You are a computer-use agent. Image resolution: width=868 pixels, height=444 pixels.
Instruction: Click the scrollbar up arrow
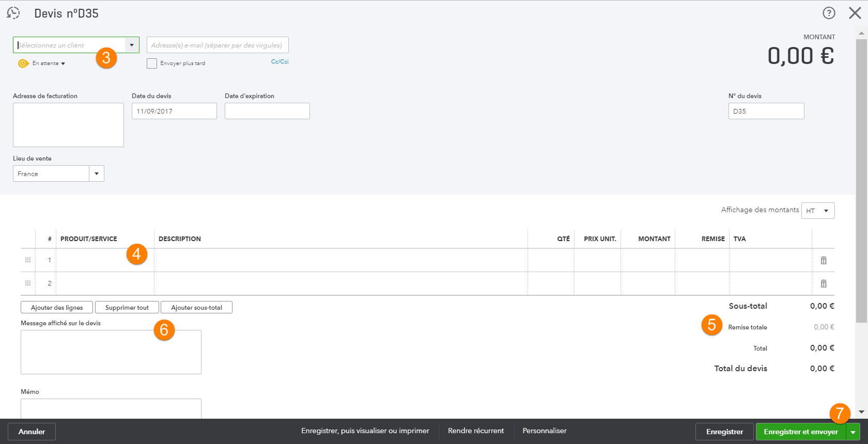coord(861,33)
